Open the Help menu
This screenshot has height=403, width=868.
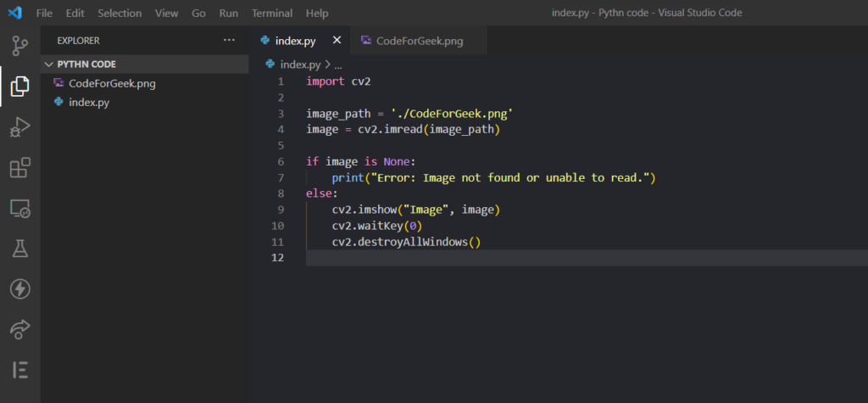coord(317,14)
